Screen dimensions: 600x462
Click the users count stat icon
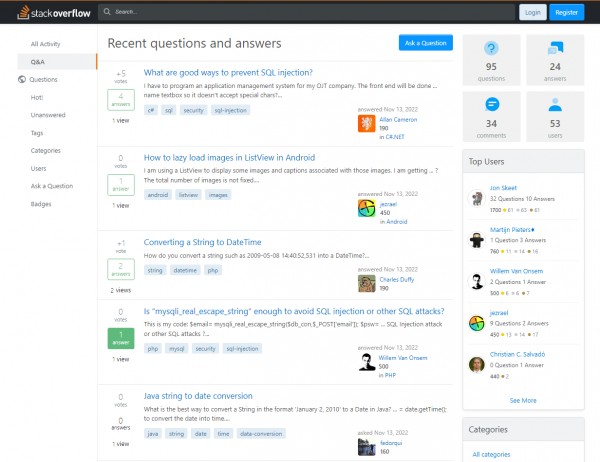tap(554, 104)
